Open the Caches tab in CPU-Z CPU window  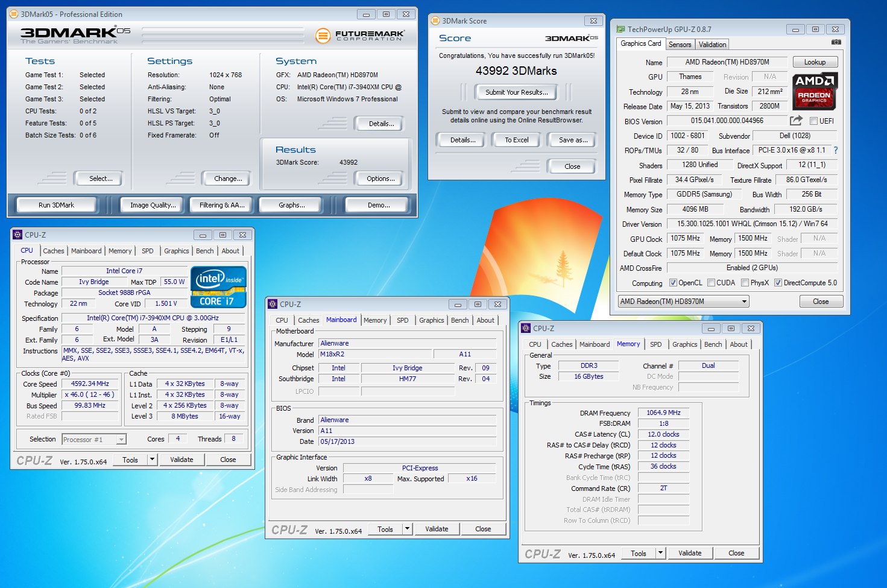pos(53,251)
